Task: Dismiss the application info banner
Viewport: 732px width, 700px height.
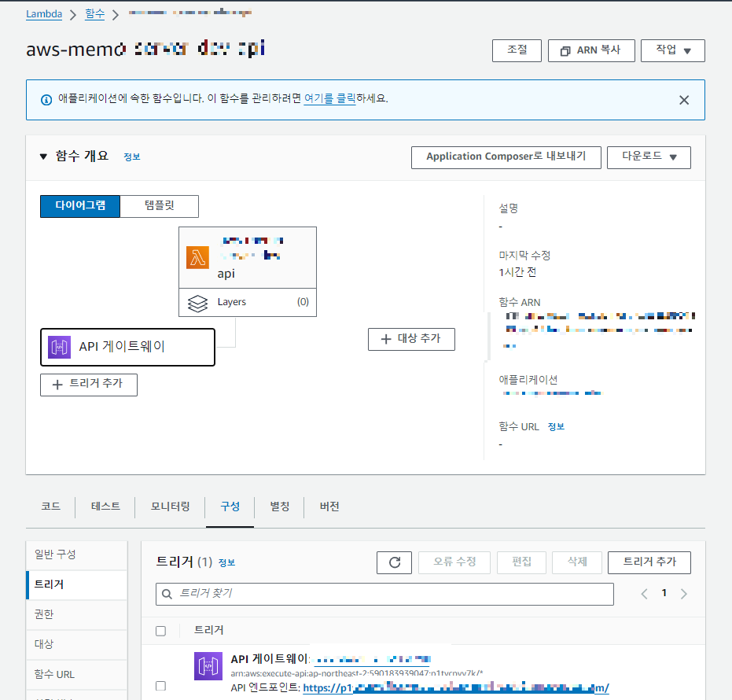Action: (684, 100)
